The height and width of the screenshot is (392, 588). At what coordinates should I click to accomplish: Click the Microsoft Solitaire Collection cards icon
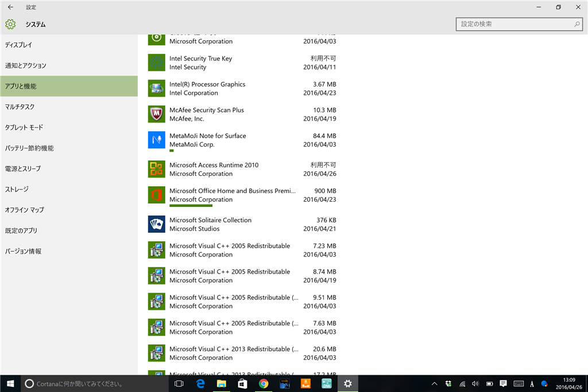click(156, 224)
